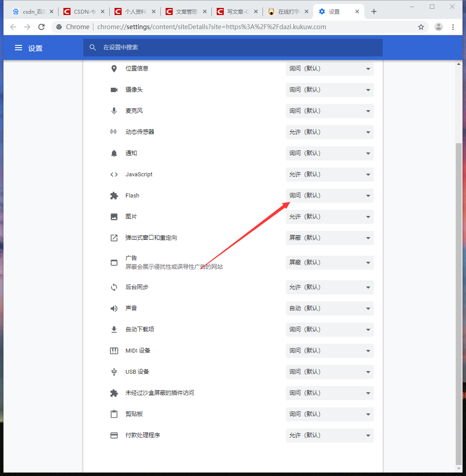This screenshot has height=476, width=466.
Task: Open the 广告 permission dropdown
Action: [329, 263]
